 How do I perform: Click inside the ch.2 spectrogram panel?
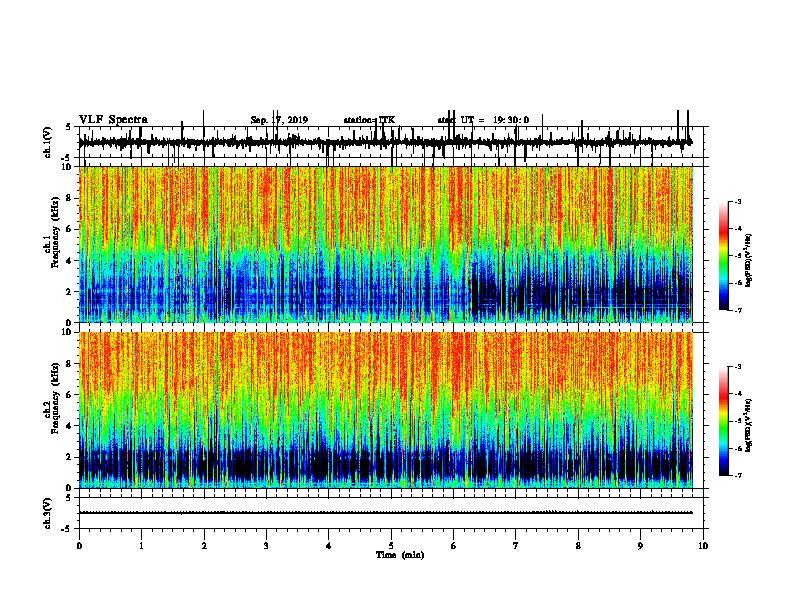point(386,410)
